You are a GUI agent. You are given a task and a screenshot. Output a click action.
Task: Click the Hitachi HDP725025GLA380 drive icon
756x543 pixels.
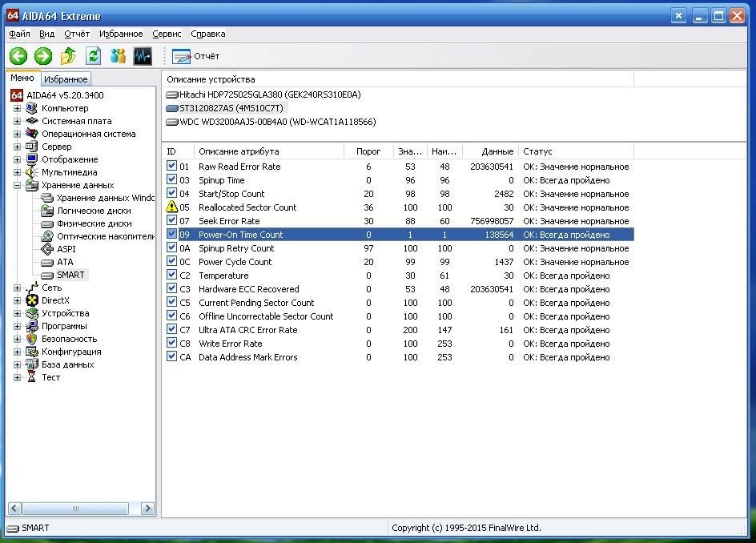[x=172, y=95]
